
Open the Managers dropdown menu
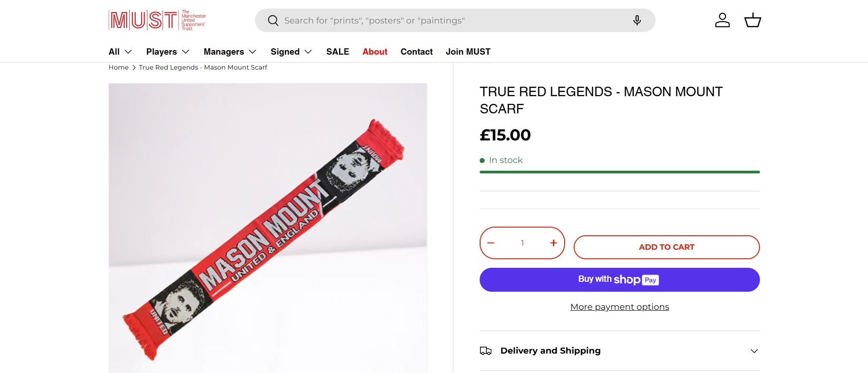(230, 52)
